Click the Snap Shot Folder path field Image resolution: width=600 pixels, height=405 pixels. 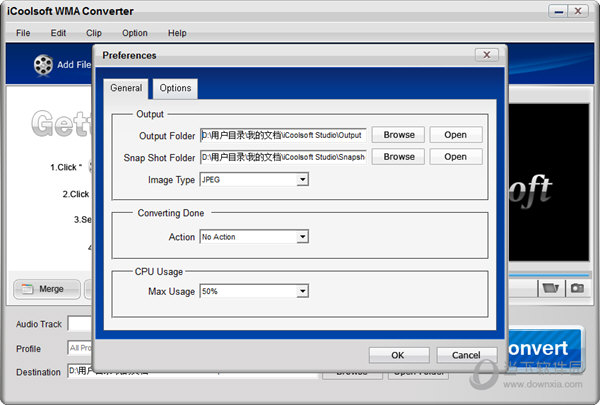(283, 157)
